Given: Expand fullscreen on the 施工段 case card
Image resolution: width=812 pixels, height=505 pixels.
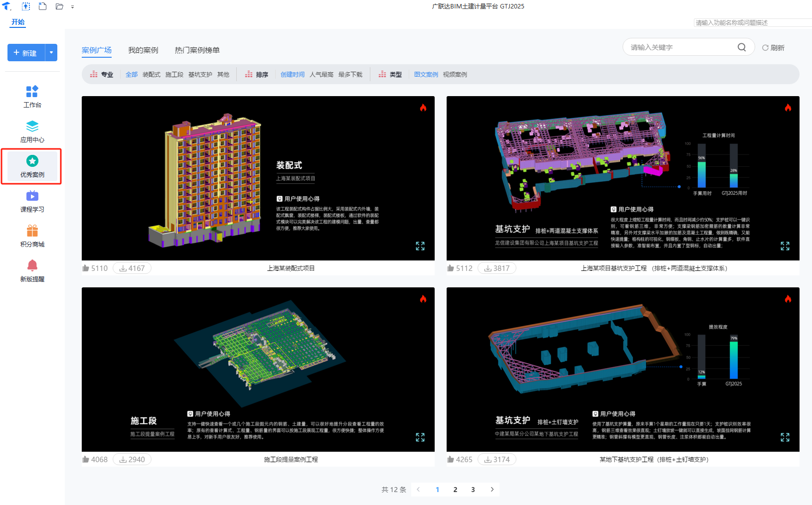Looking at the screenshot, I should point(420,437).
